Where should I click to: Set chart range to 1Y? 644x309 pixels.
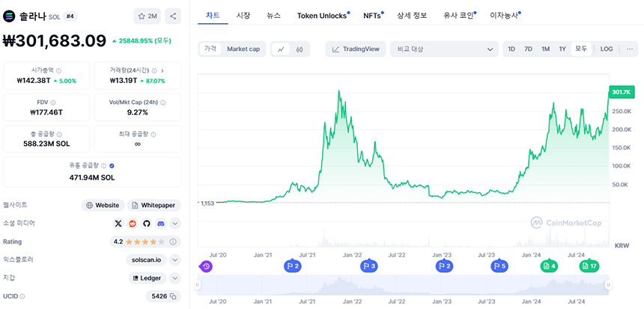562,49
